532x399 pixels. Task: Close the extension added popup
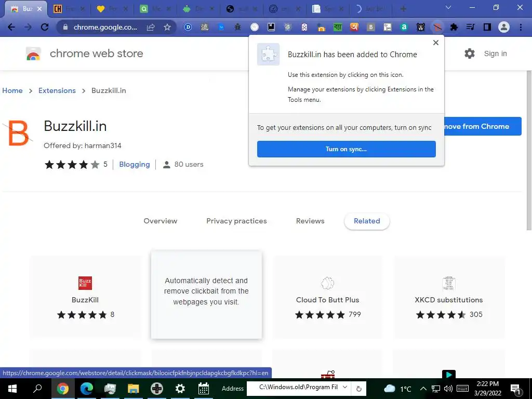[436, 43]
